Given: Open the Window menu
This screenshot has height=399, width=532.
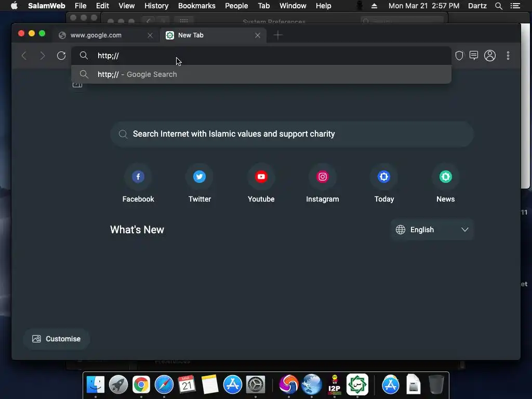Looking at the screenshot, I should tap(293, 6).
